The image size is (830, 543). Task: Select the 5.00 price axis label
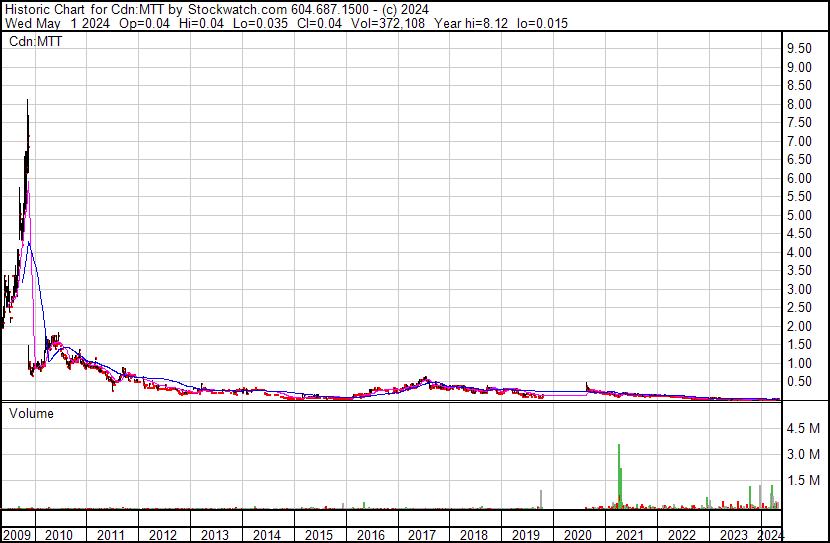[798, 215]
